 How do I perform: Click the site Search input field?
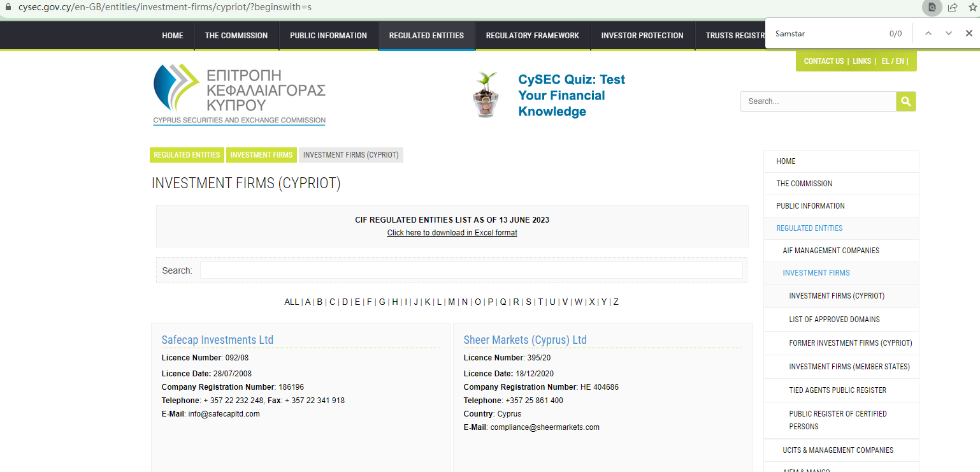pyautogui.click(x=818, y=101)
